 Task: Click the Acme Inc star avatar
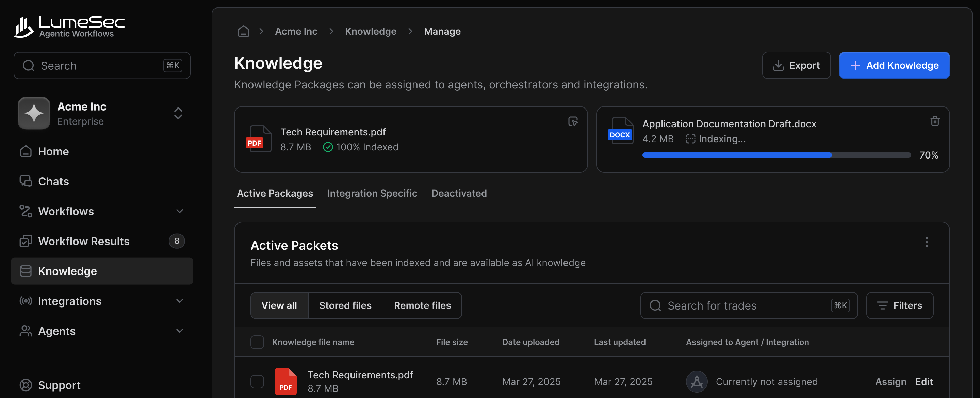tap(34, 113)
